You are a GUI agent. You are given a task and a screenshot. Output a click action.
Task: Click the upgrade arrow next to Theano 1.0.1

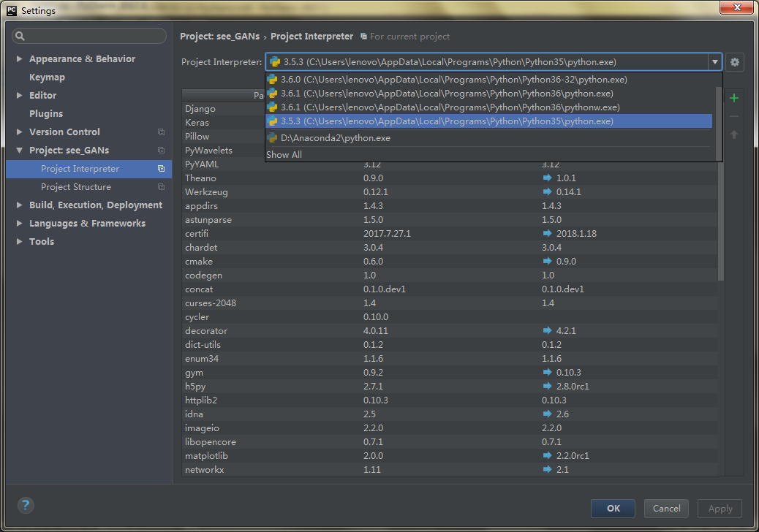(548, 178)
